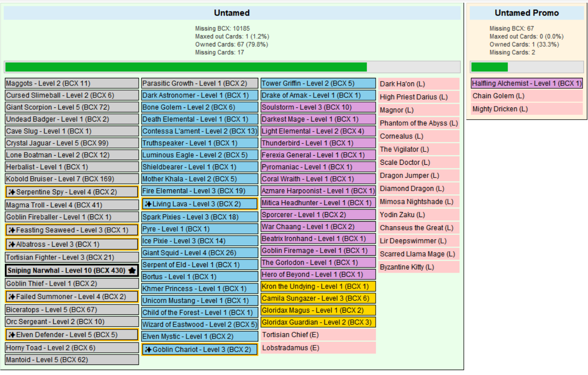Click the sparkle icon next to Failed Summoner
Viewport: 588px width, 375px height.
tap(12, 297)
